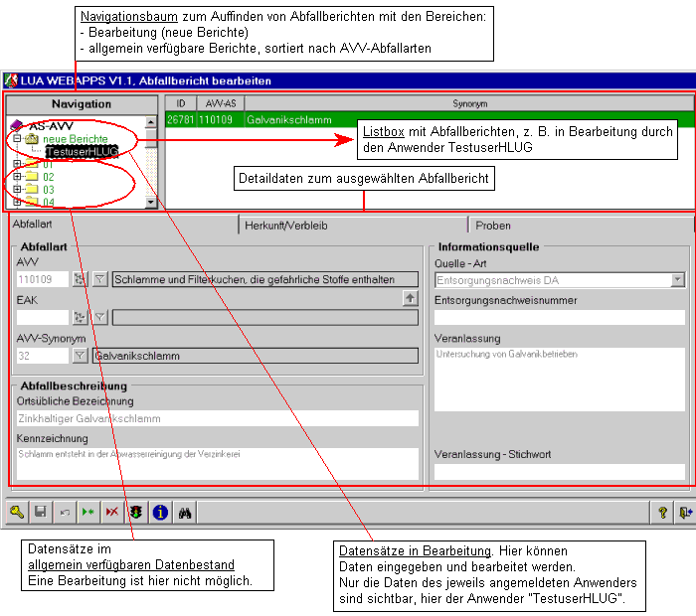
Task: Click the Entsorgungsnachweisnummer input field
Action: (x=559, y=318)
